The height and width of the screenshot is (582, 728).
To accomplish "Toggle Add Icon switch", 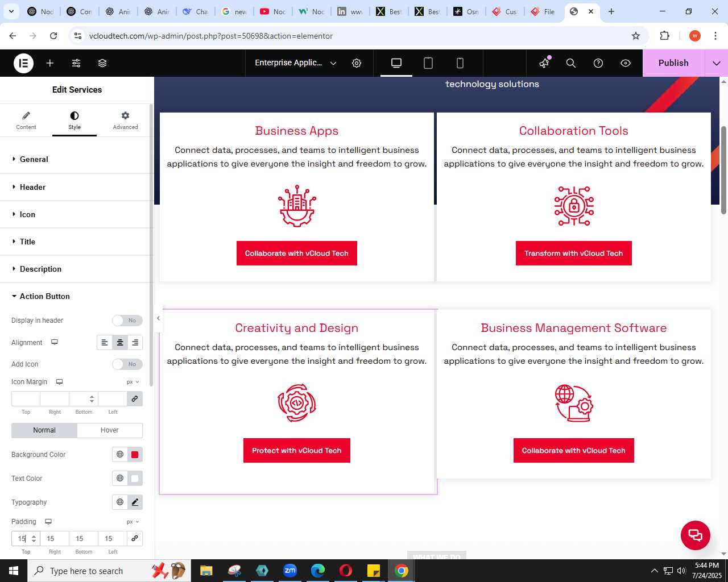I will (x=127, y=364).
